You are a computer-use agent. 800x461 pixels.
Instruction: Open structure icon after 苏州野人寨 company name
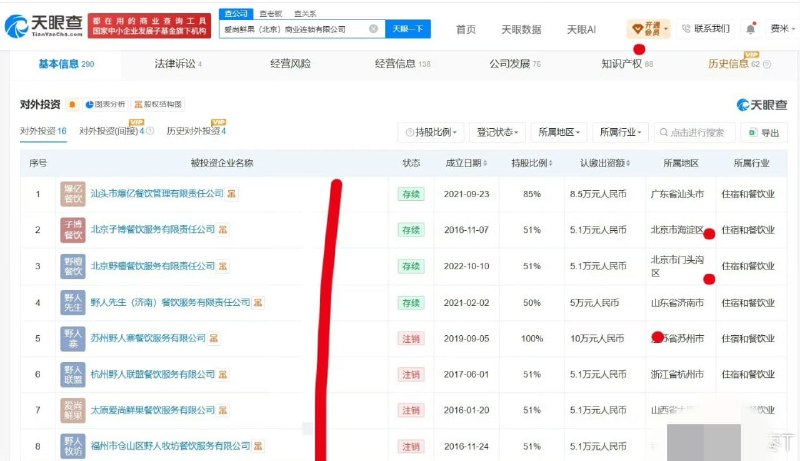click(214, 338)
